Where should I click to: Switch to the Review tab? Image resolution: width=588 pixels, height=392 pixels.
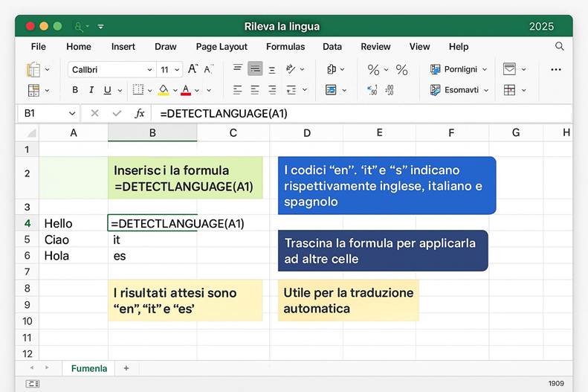[x=375, y=47]
